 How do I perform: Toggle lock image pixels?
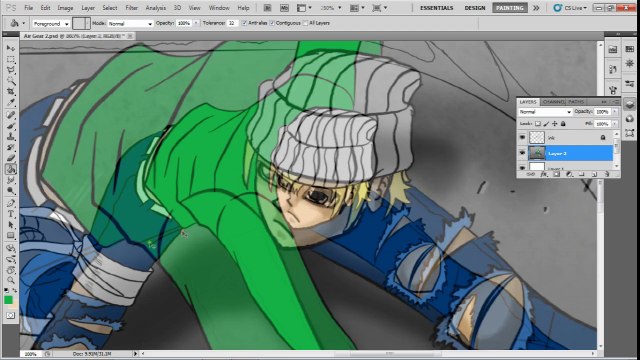coord(547,124)
